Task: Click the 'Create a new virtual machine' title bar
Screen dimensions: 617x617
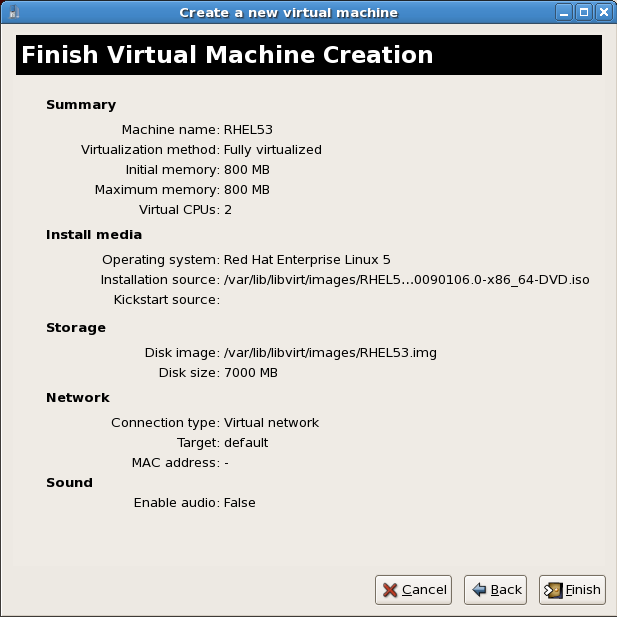Action: pyautogui.click(x=288, y=13)
